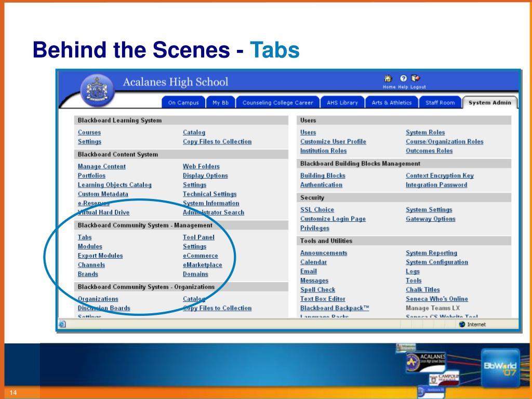Open Seneca Who's Online link

[436, 299]
